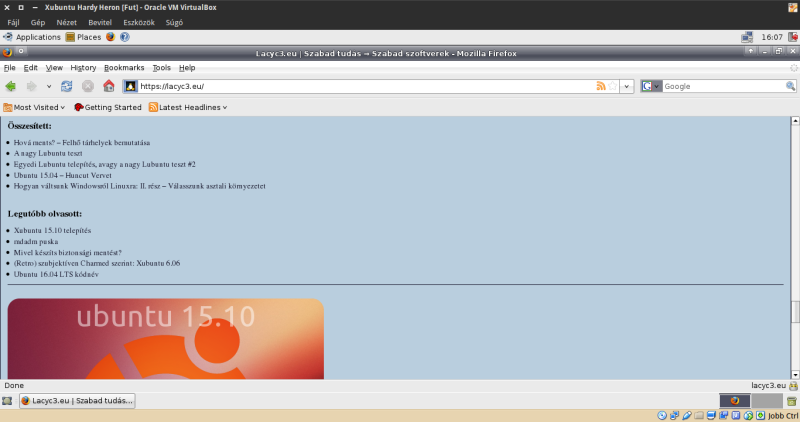Click the gray stop loading button
The image size is (800, 422).
88,86
